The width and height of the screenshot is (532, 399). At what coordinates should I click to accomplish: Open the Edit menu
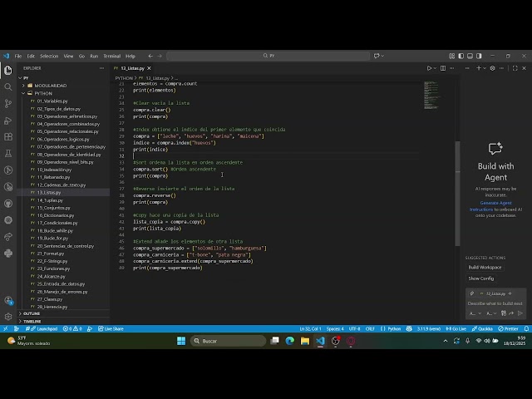(31, 56)
